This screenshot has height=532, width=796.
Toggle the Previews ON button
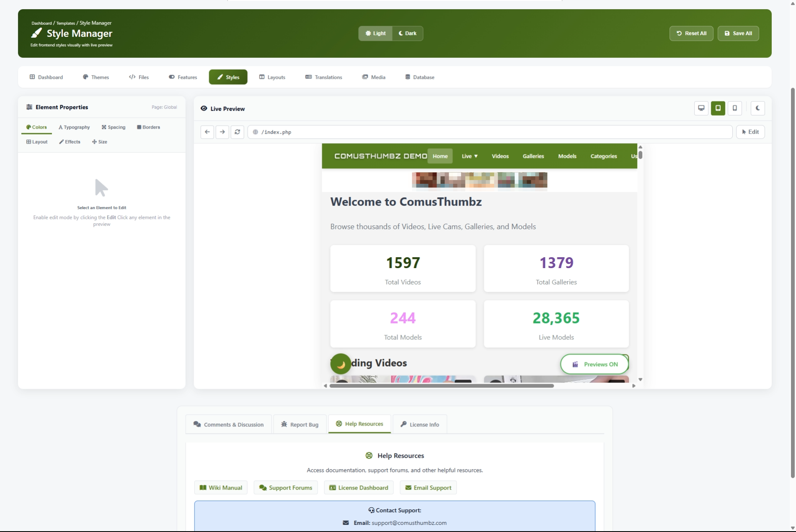pos(594,364)
